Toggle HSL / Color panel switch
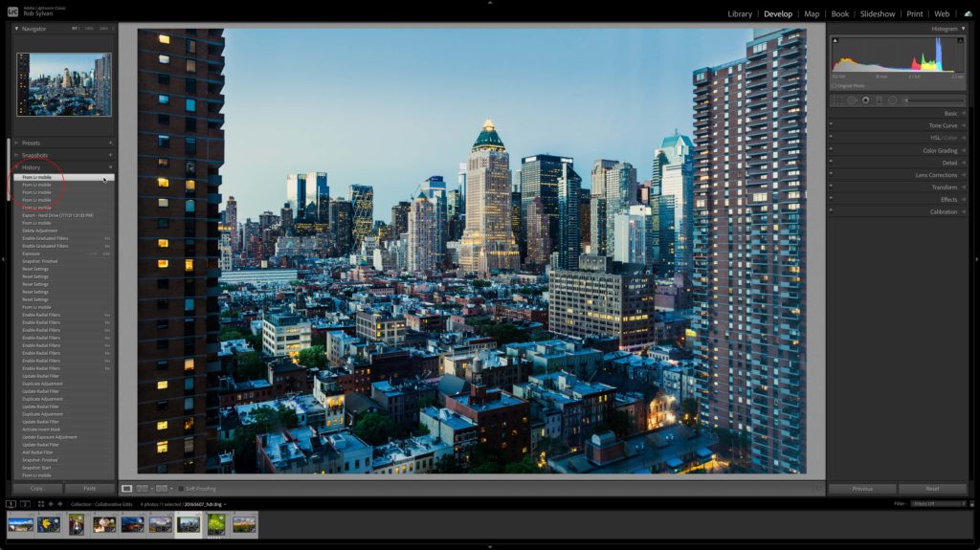The width and height of the screenshot is (980, 550). tap(831, 138)
